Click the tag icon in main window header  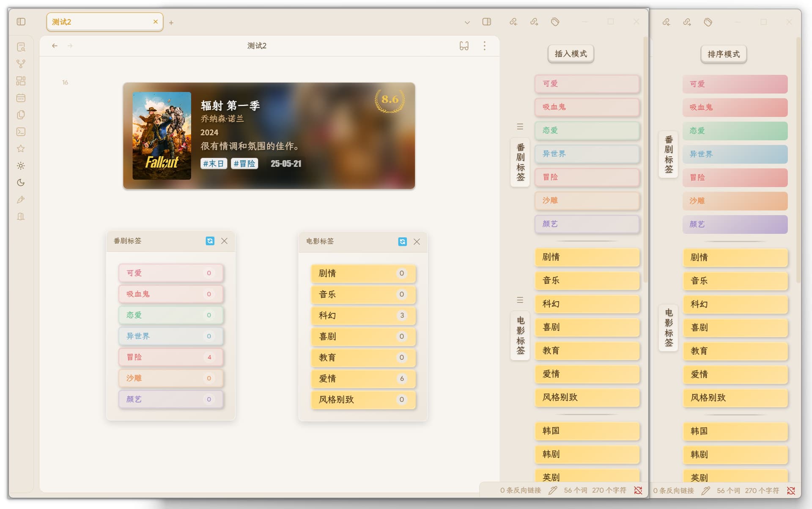(x=555, y=22)
